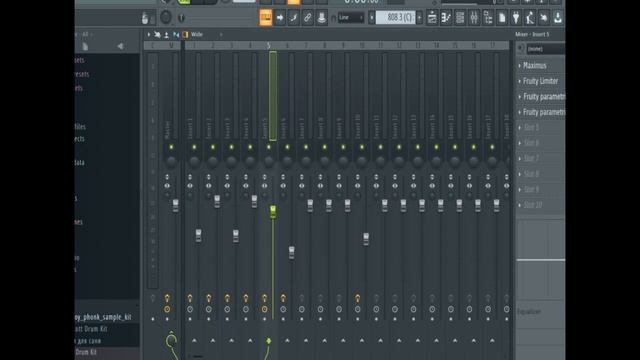Click the stamp-shaped icon beside the link icon
This screenshot has height=360, width=640.
tap(322, 18)
